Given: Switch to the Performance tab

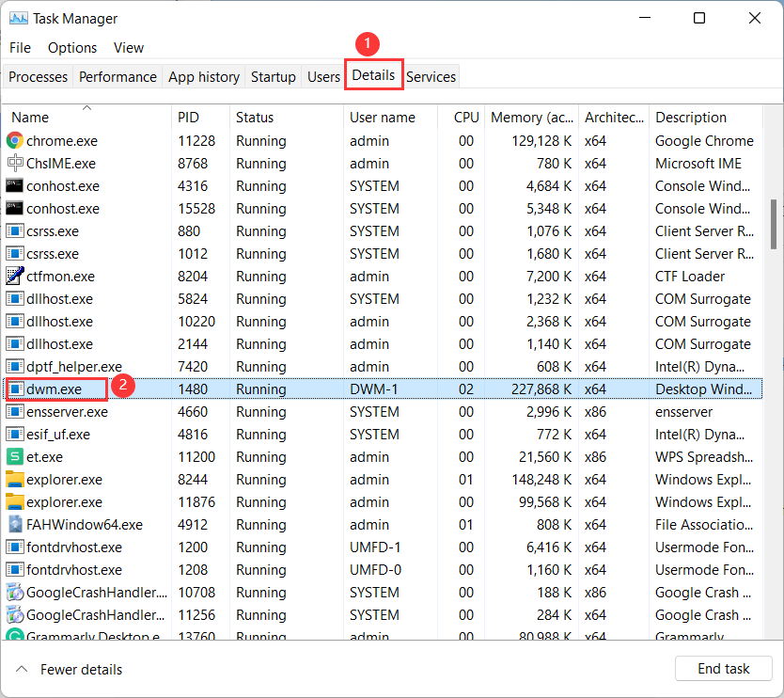Looking at the screenshot, I should coord(118,77).
